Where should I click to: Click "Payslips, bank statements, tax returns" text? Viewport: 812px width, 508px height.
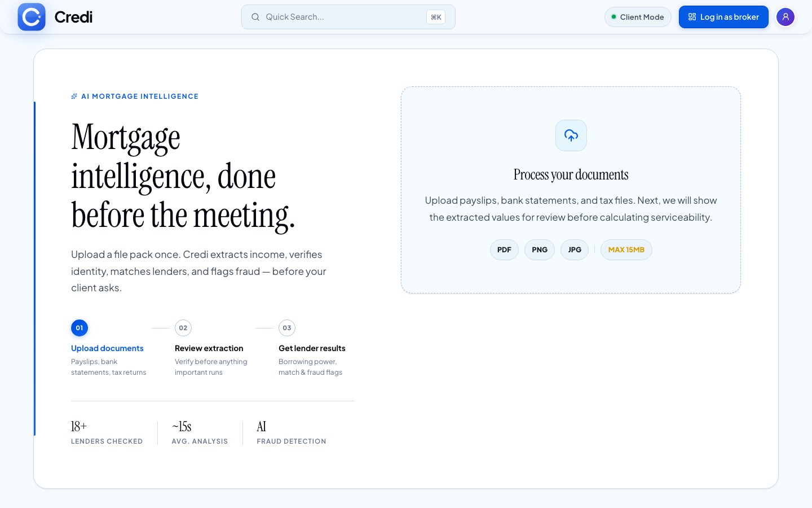pyautogui.click(x=109, y=367)
